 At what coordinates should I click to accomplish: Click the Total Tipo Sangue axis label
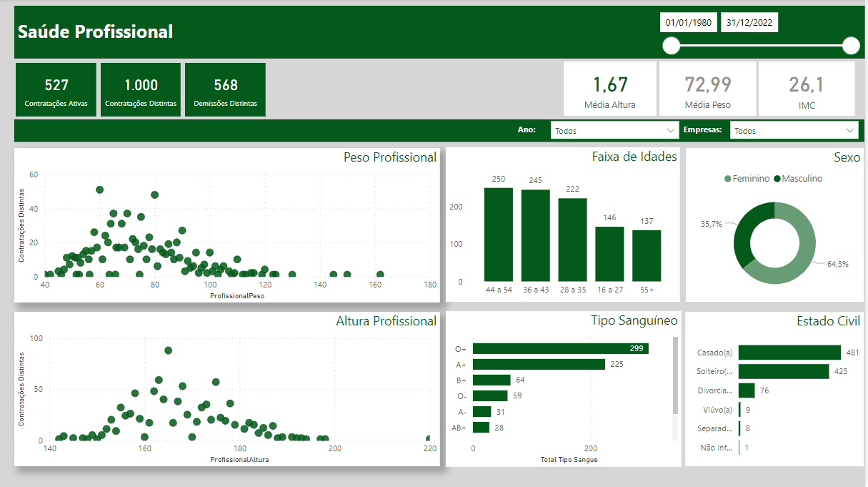tap(569, 459)
